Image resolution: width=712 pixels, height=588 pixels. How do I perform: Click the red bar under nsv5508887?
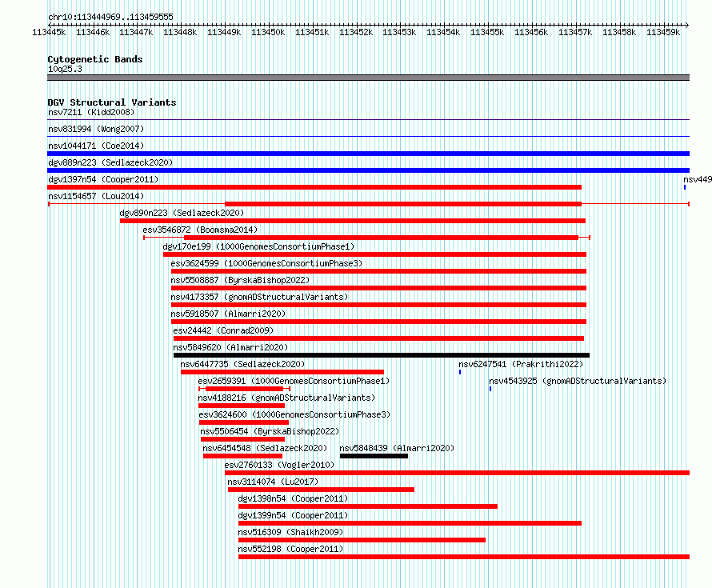pyautogui.click(x=378, y=288)
